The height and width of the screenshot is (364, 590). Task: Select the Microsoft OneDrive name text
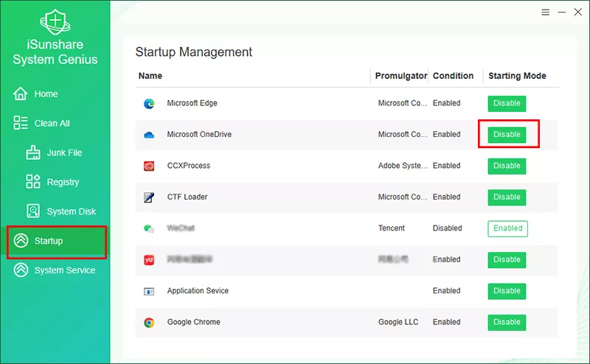[199, 134]
